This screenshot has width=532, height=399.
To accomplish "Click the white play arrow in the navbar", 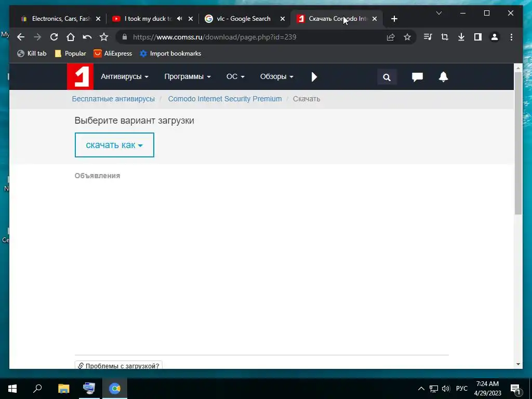I will click(x=314, y=77).
